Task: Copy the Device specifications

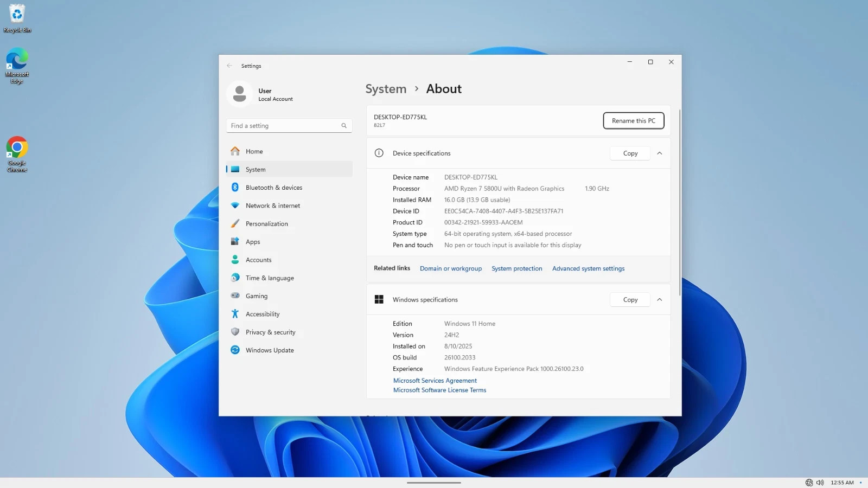Action: pyautogui.click(x=630, y=153)
